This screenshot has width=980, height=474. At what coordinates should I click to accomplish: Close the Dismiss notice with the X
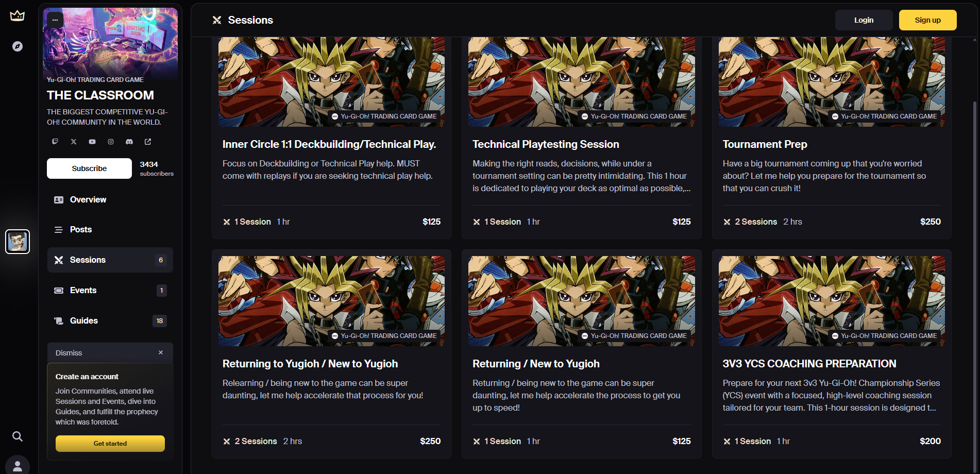[161, 352]
